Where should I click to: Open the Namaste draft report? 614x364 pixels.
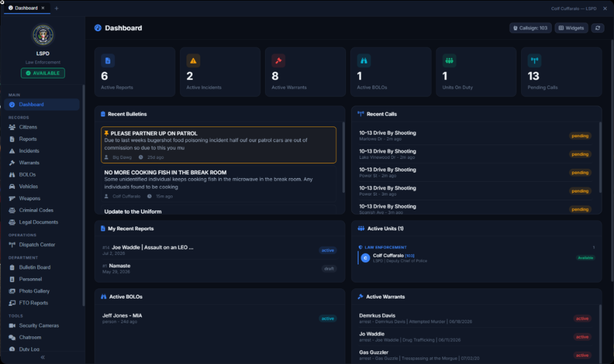click(x=219, y=269)
